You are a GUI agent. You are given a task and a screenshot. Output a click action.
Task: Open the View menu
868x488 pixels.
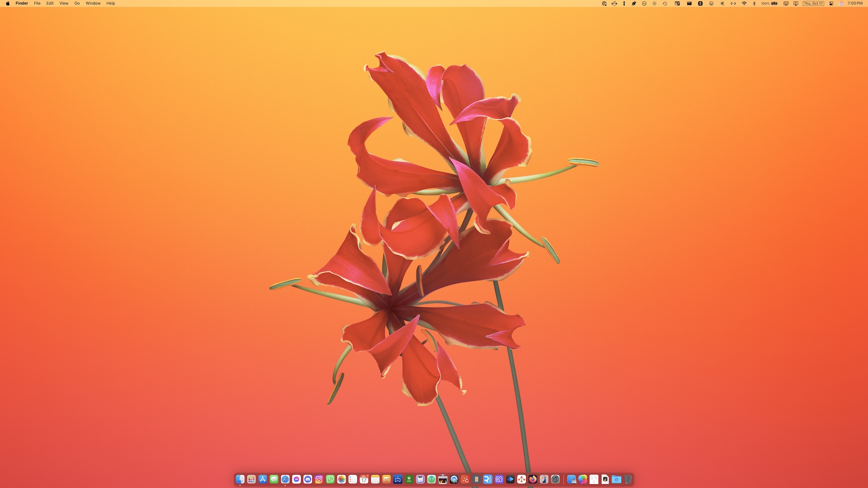tap(64, 3)
